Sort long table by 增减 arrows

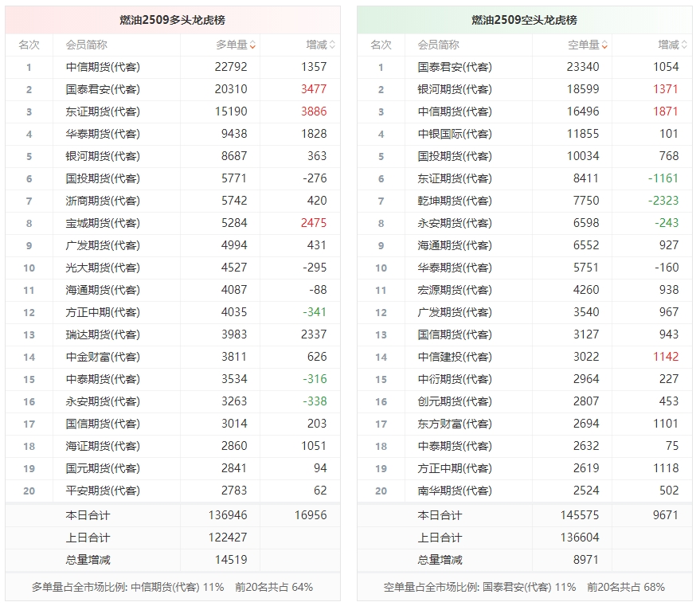point(332,45)
